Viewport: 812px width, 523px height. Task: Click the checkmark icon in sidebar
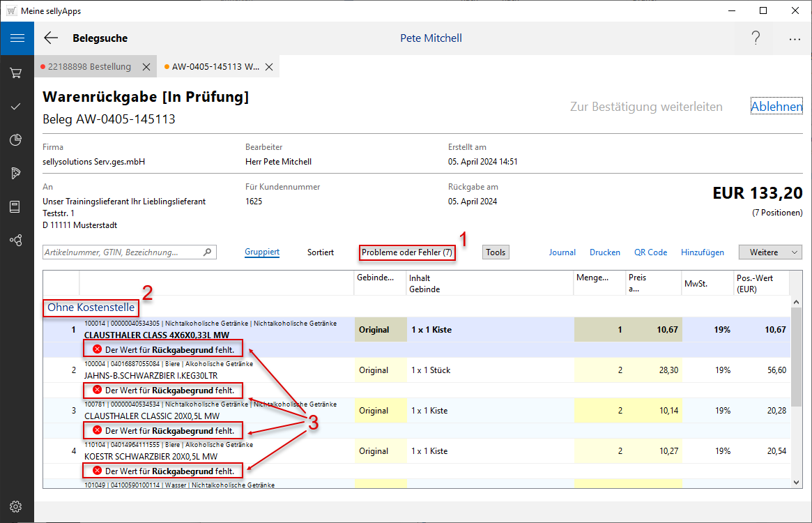pos(17,107)
